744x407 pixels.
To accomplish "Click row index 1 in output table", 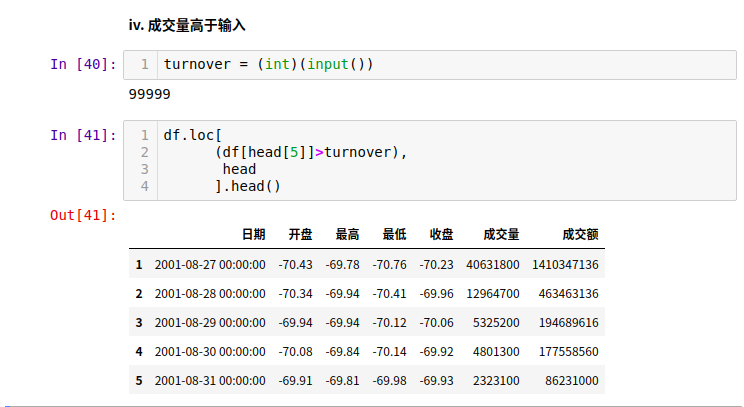I will 139,265.
